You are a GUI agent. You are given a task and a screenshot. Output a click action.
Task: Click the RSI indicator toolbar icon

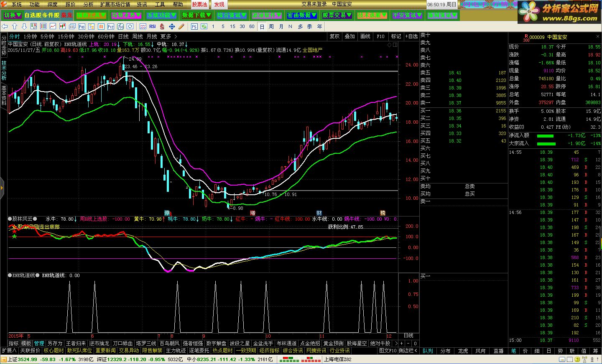click(x=153, y=26)
